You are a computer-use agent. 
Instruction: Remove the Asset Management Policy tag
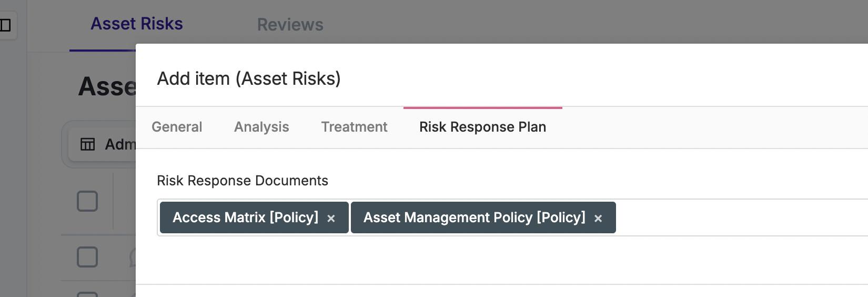click(598, 218)
